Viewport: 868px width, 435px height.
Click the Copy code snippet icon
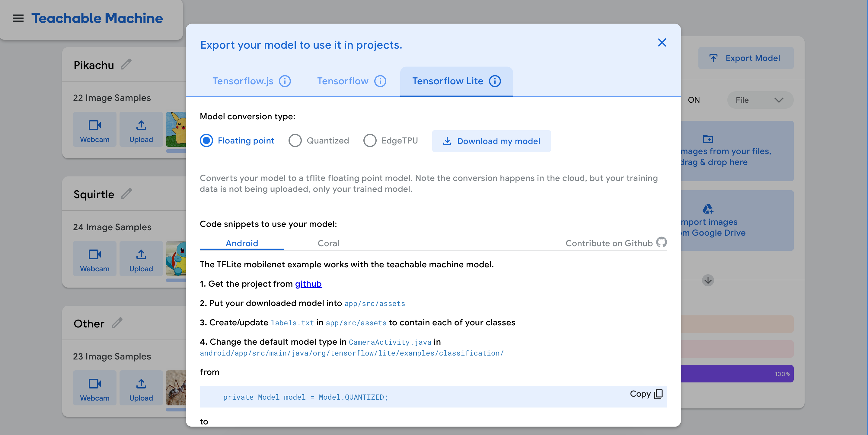click(x=658, y=394)
